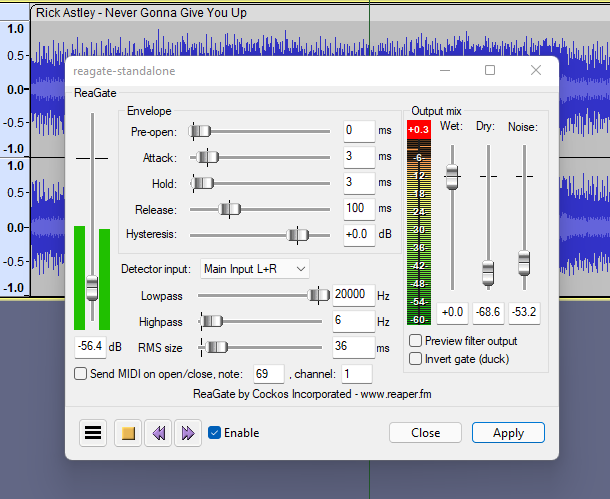This screenshot has width=610, height=499.
Task: Click the Wet output fader handle
Action: click(x=452, y=177)
